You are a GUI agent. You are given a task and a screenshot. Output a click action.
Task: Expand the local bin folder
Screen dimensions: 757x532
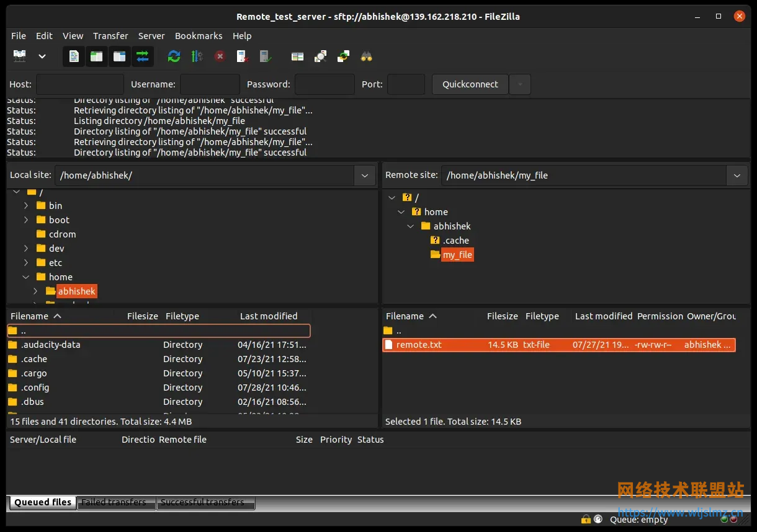tap(26, 205)
